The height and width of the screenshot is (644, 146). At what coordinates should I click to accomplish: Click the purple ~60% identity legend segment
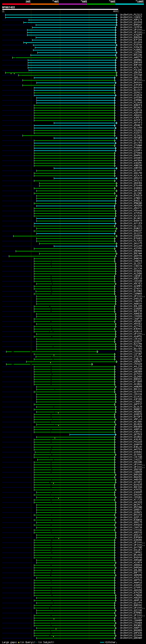click(73, 4)
